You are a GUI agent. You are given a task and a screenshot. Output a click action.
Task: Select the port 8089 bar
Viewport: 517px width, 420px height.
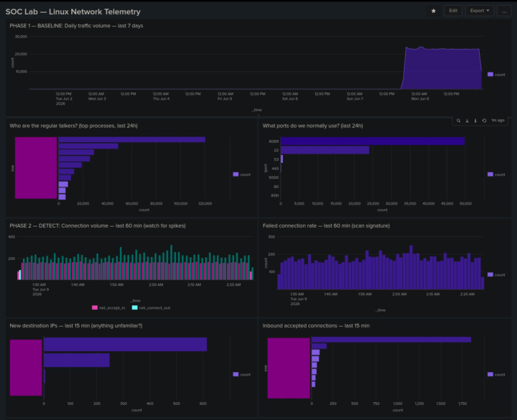(x=373, y=141)
